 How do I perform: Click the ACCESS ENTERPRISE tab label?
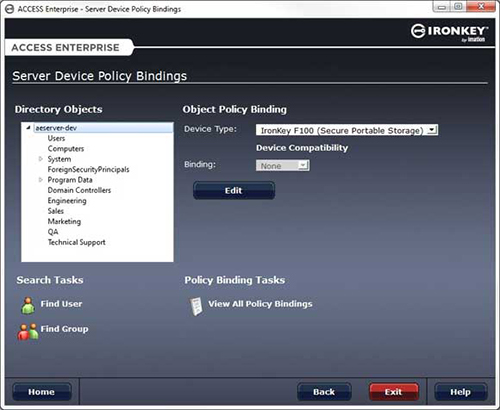tap(66, 47)
